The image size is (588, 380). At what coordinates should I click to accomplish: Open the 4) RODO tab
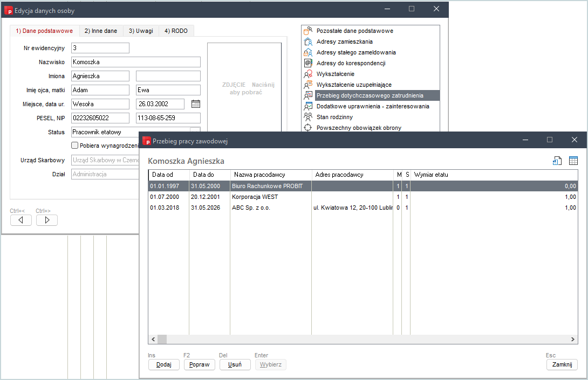[x=176, y=31]
